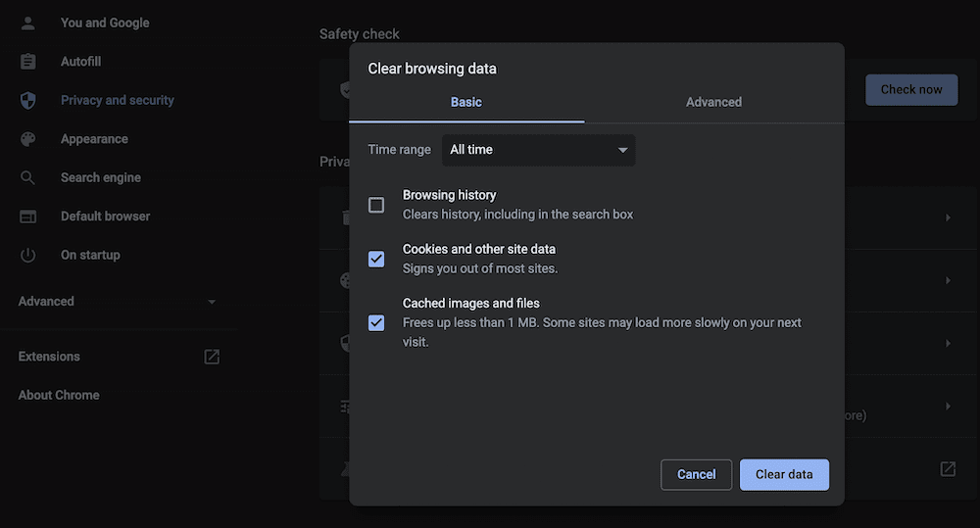Click the Cancel button
Screen dimensions: 980x528
696,475
